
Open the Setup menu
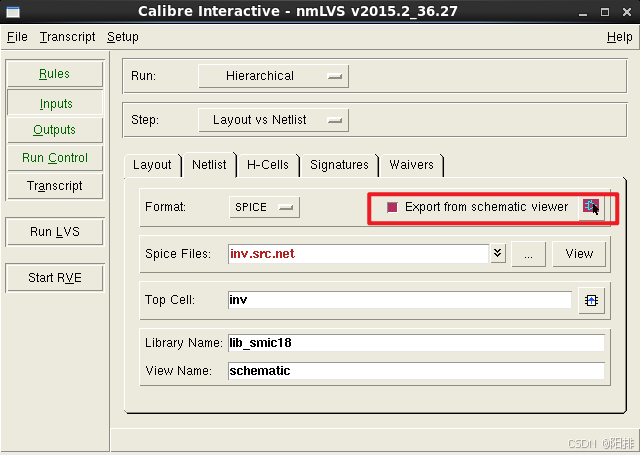122,37
